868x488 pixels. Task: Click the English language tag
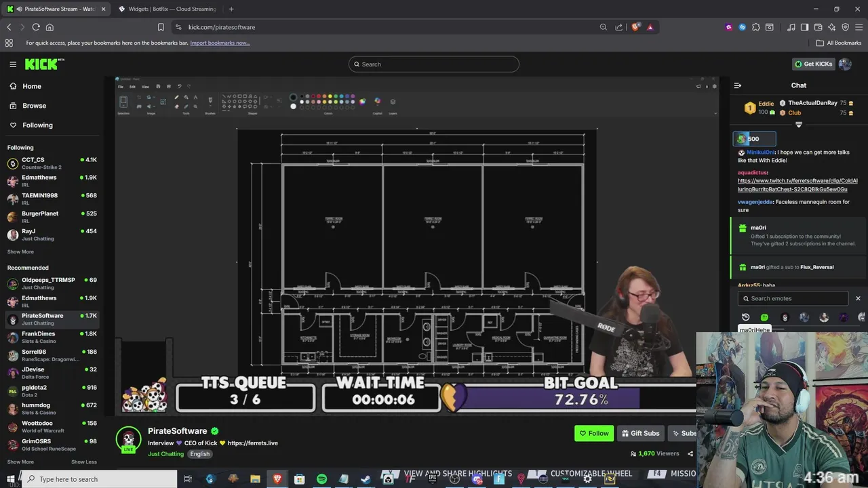[x=199, y=454]
